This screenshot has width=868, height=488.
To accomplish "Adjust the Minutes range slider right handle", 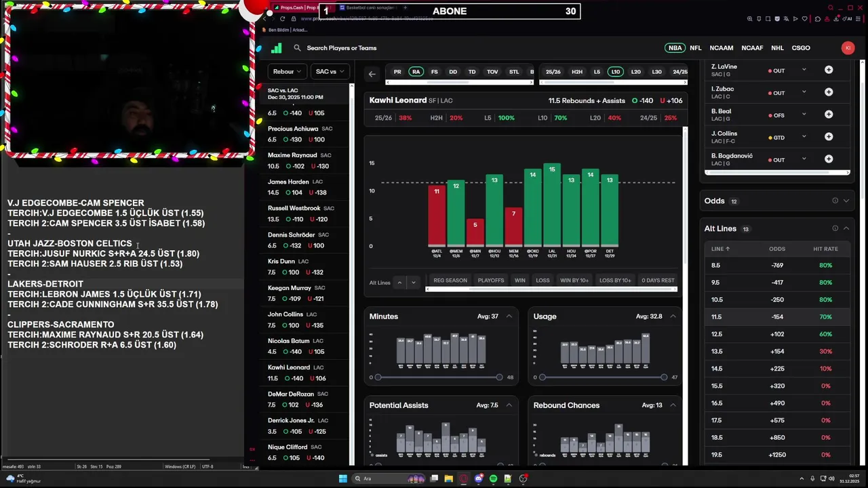I will point(499,377).
